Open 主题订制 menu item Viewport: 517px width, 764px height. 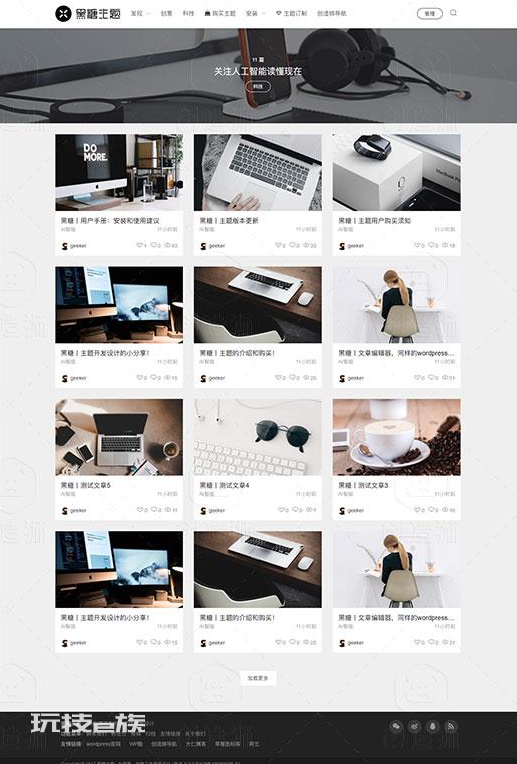coord(291,14)
